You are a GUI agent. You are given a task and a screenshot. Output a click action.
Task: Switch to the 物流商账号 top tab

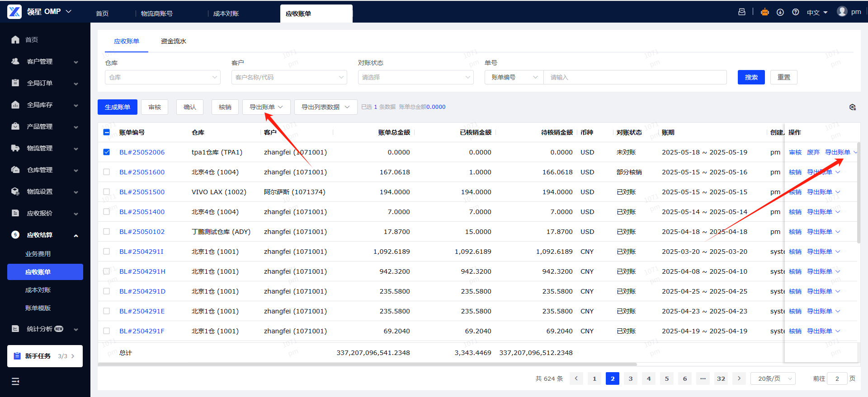(157, 14)
